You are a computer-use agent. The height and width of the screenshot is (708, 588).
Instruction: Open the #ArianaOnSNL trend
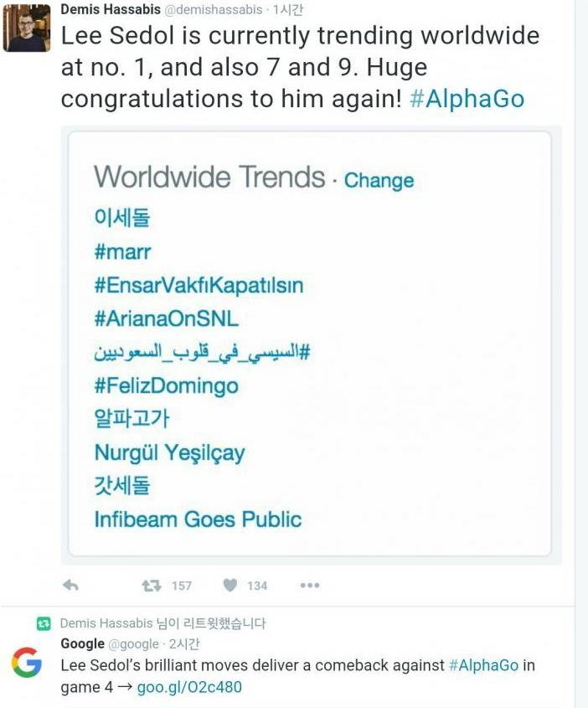166,318
